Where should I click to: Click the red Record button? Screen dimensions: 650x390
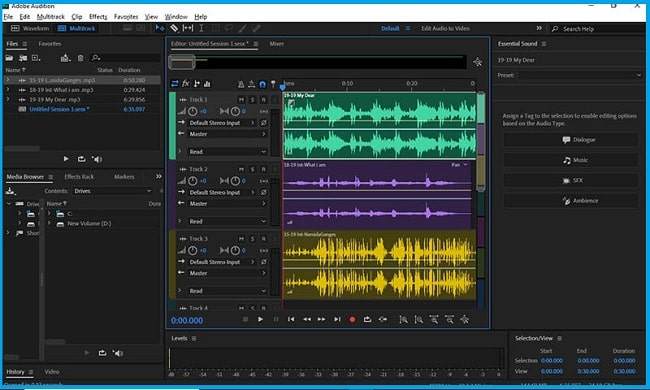[352, 319]
